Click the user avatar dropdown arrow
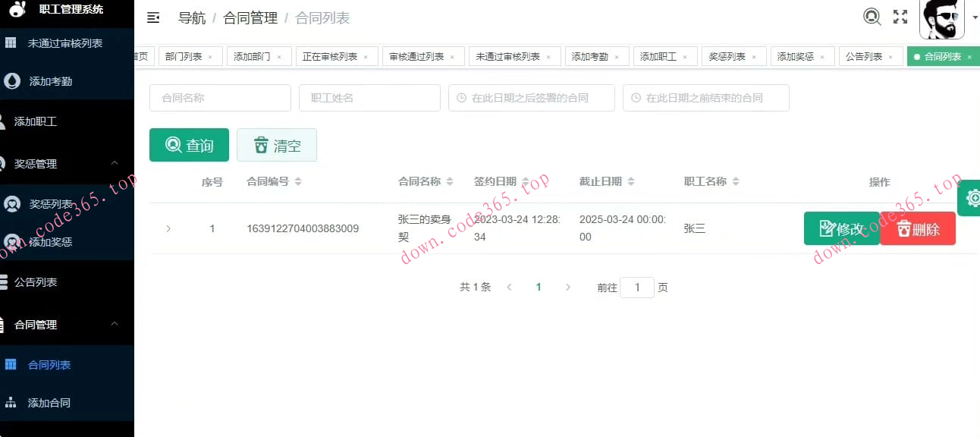The image size is (980, 437). 974,17
